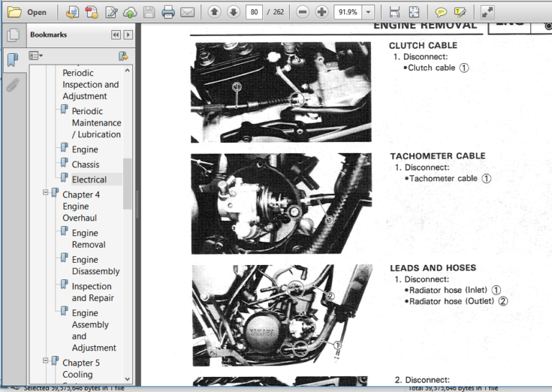Click the bookmarks scrollbar thumb
This screenshot has height=392, width=552.
coord(127,184)
